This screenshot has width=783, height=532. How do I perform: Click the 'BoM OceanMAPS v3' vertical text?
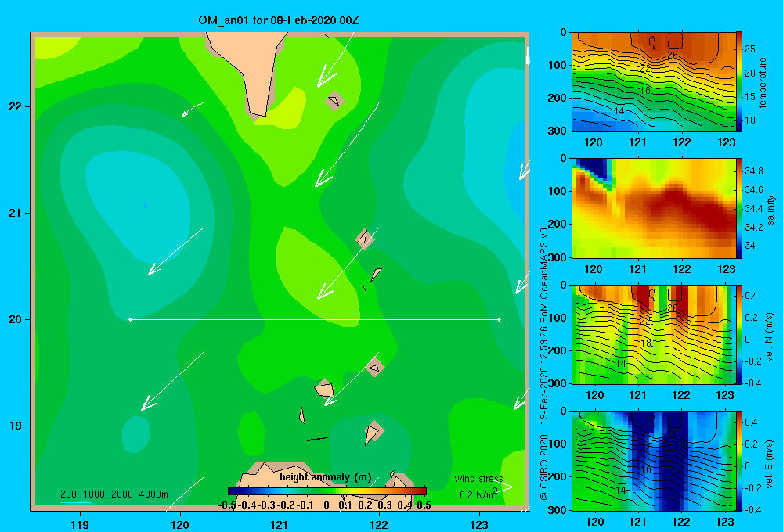(544, 275)
